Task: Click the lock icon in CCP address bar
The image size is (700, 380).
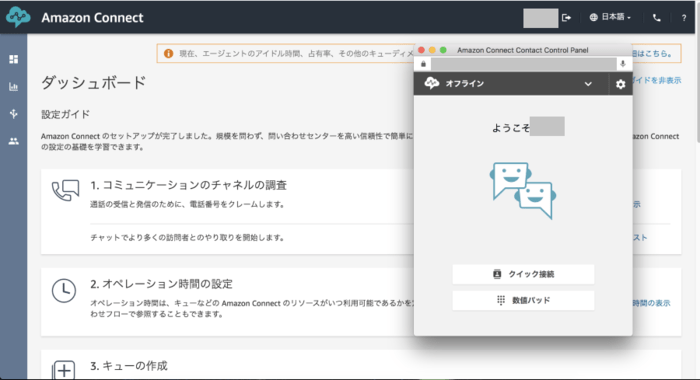Action: [423, 64]
